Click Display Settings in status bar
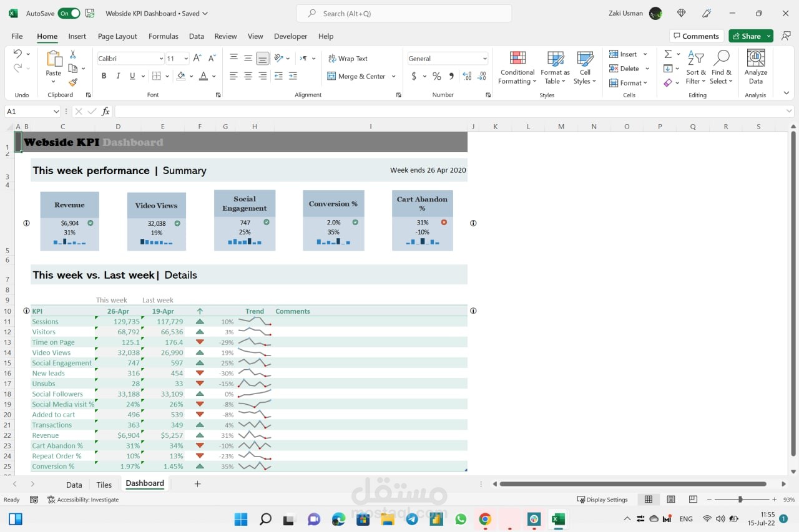Screen dimensions: 799x532 (x=602, y=500)
